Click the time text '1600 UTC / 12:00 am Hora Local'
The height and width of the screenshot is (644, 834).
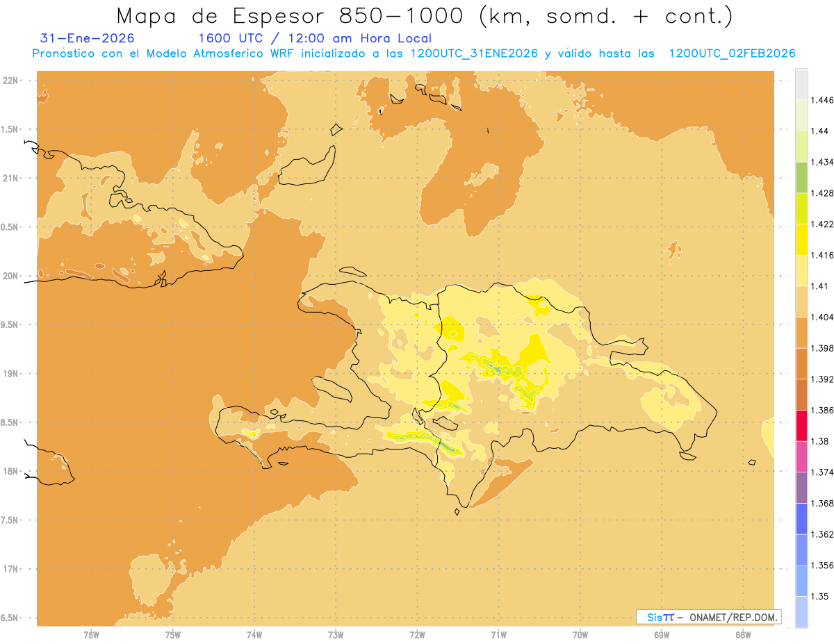click(315, 38)
